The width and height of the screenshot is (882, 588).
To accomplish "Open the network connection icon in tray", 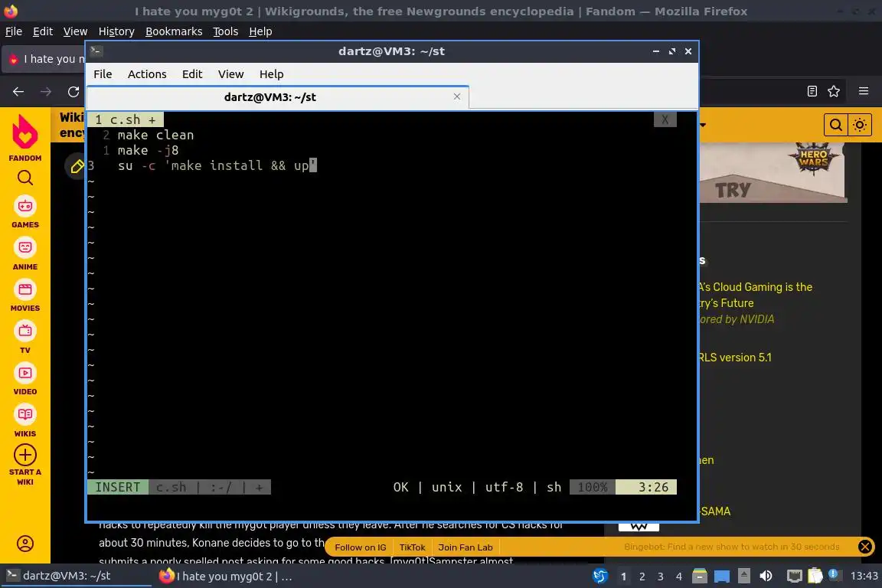I will [x=794, y=576].
